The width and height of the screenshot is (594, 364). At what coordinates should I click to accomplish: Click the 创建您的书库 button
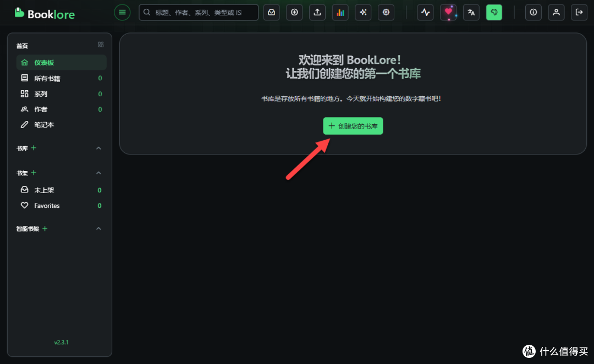click(353, 126)
